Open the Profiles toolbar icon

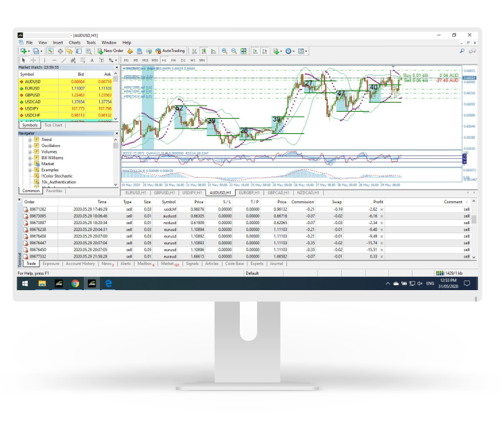click(x=36, y=51)
